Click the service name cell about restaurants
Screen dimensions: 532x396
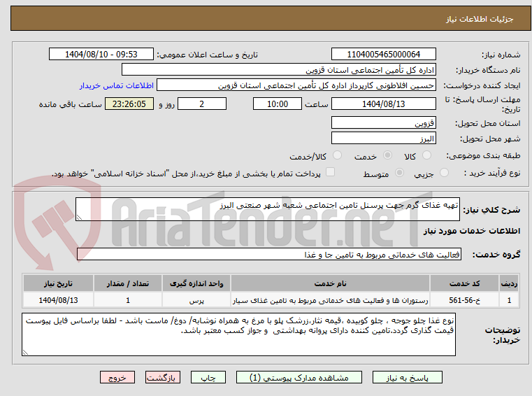point(330,300)
